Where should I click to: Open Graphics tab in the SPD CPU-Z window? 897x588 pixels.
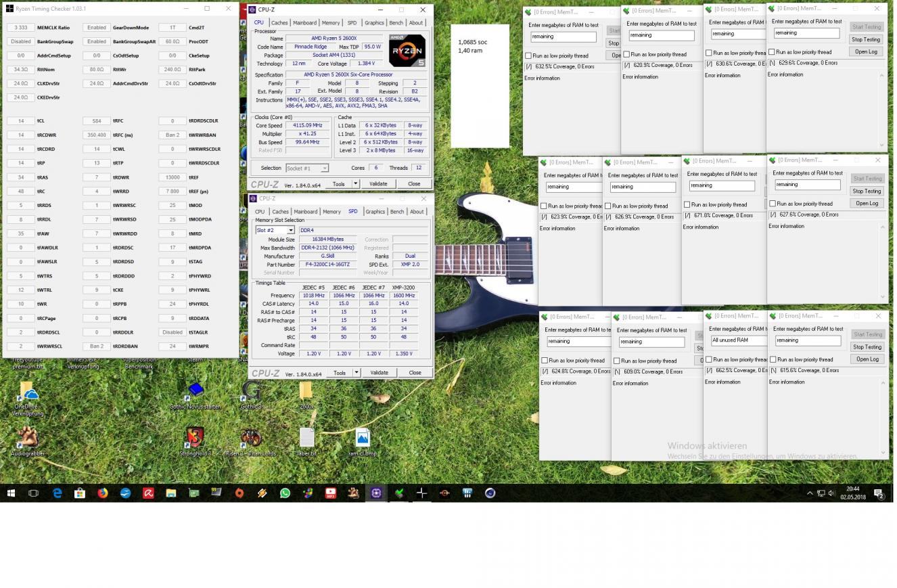pos(375,211)
